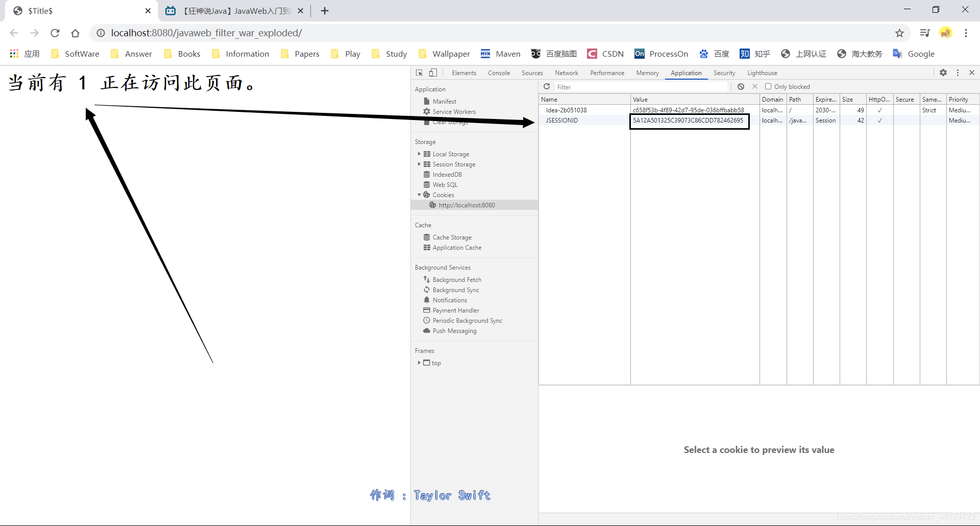Sort cookies by Domain column header
Screen dimensions: 980x526
pos(773,100)
